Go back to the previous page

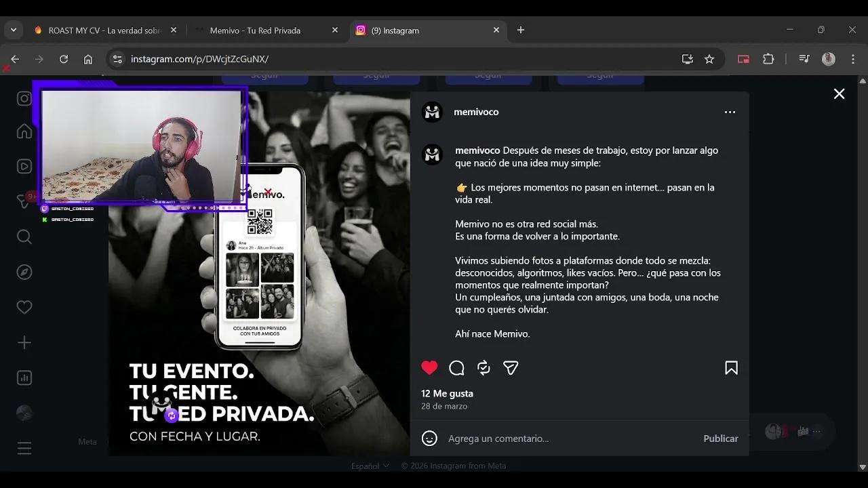pyautogui.click(x=15, y=59)
